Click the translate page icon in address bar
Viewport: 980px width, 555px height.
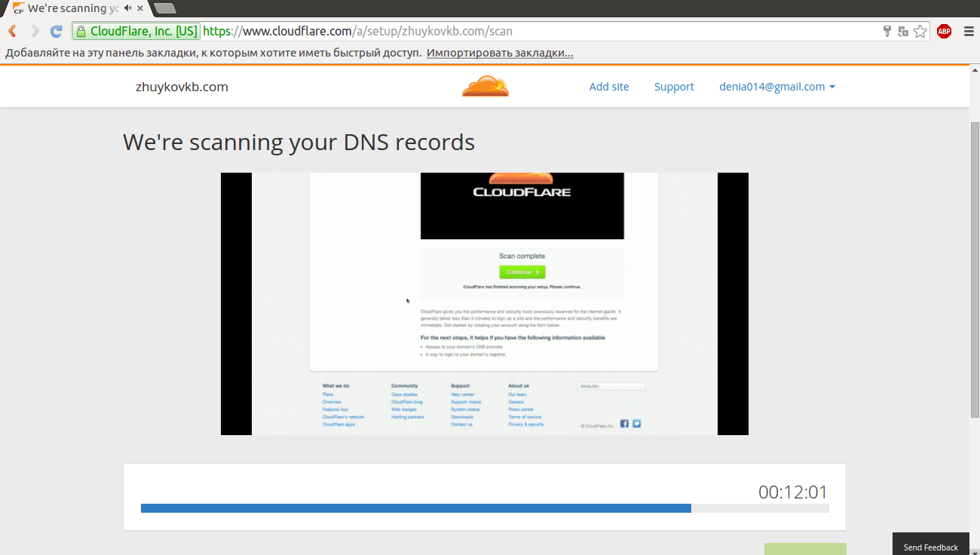coord(903,32)
